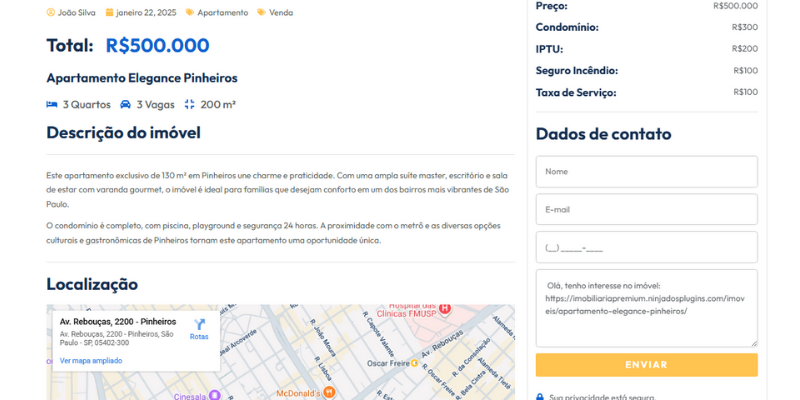Select the McDonald's marker on the map
The width and height of the screenshot is (800, 400).
coord(329,392)
